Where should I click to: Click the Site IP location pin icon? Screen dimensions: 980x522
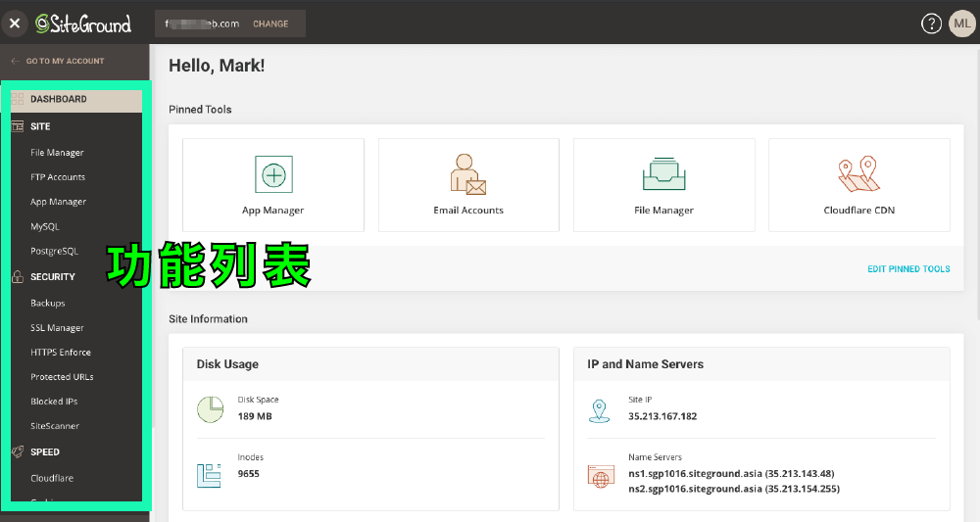pos(600,411)
